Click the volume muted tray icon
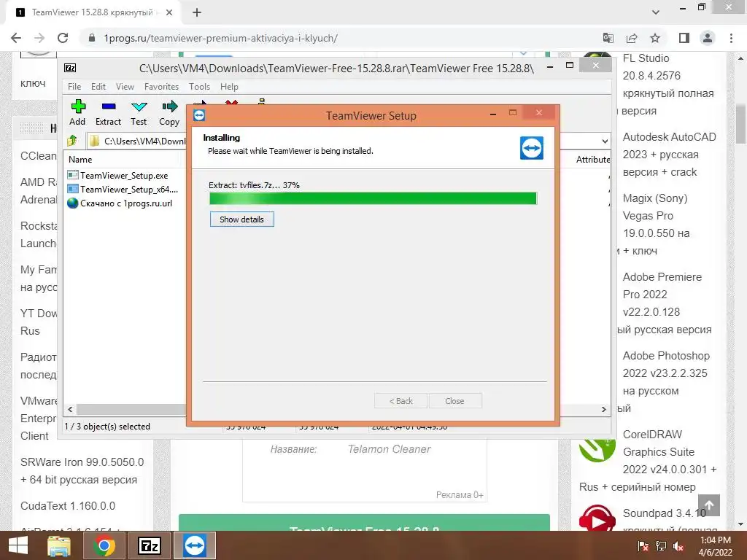The height and width of the screenshot is (560, 747). click(678, 546)
